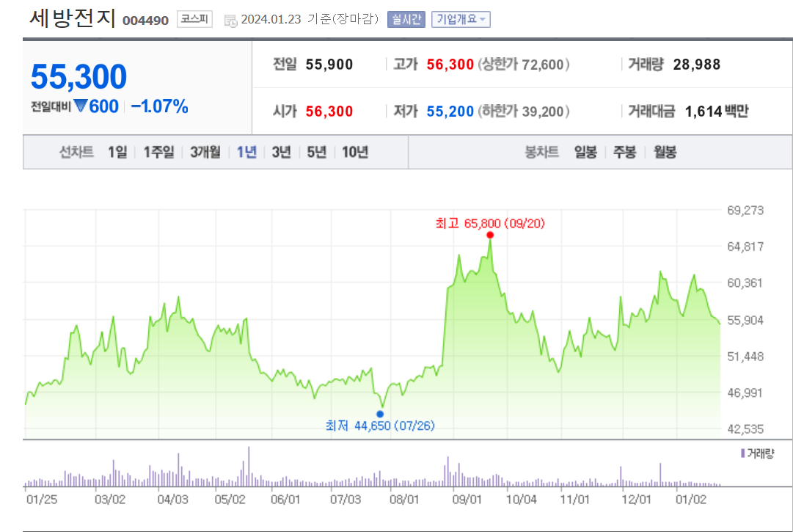Click the -1.07% change rate
Viewport: 793px width, 532px height.
pos(159,106)
